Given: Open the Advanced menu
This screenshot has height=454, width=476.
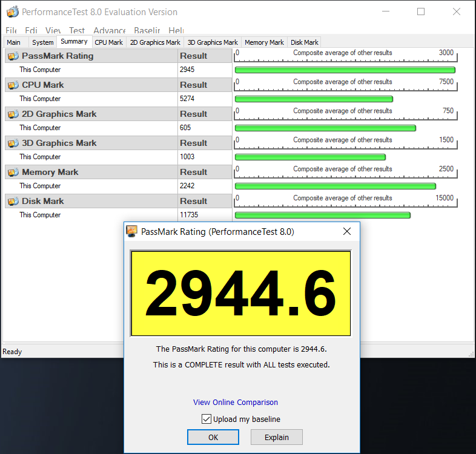Looking at the screenshot, I should tap(109, 31).
